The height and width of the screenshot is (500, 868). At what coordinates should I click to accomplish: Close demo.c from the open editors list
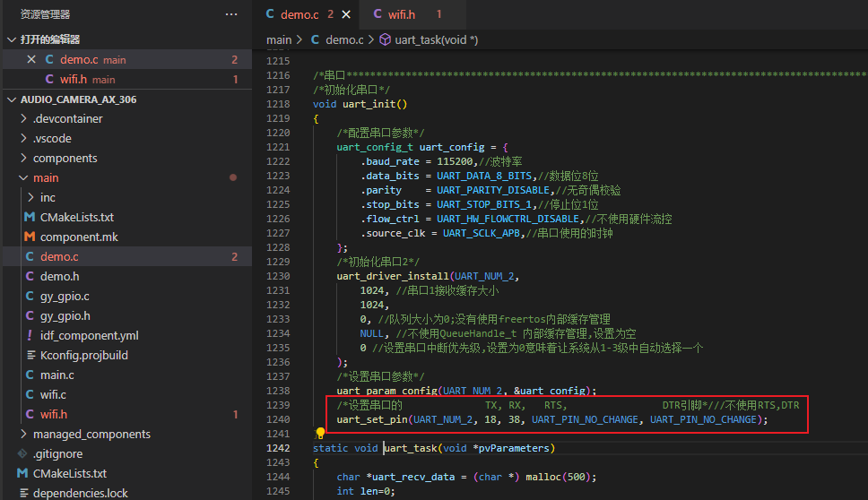coord(31,60)
